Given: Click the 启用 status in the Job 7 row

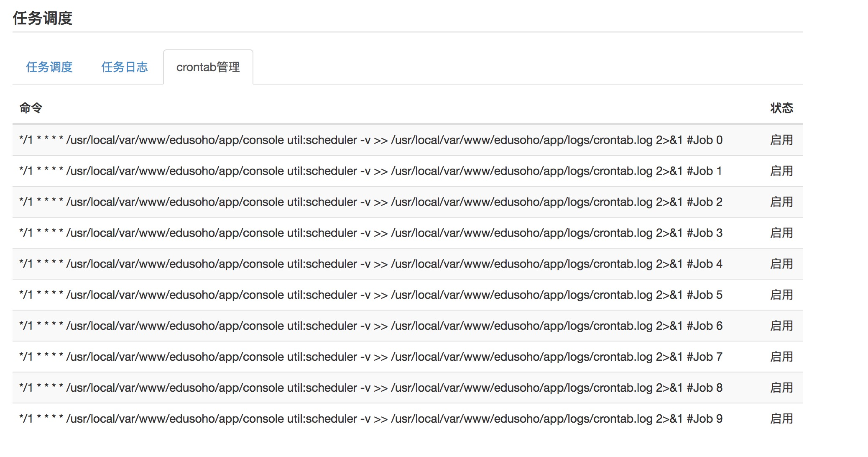Looking at the screenshot, I should pos(781,357).
